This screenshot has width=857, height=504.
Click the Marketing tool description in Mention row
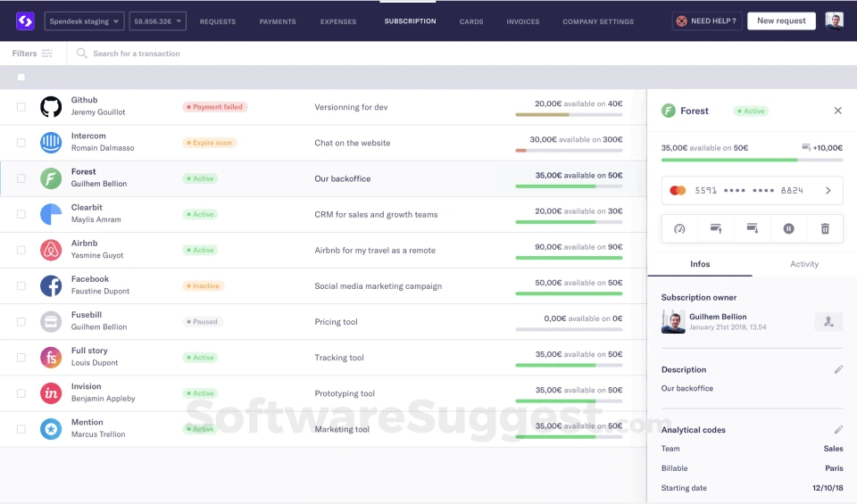342,429
